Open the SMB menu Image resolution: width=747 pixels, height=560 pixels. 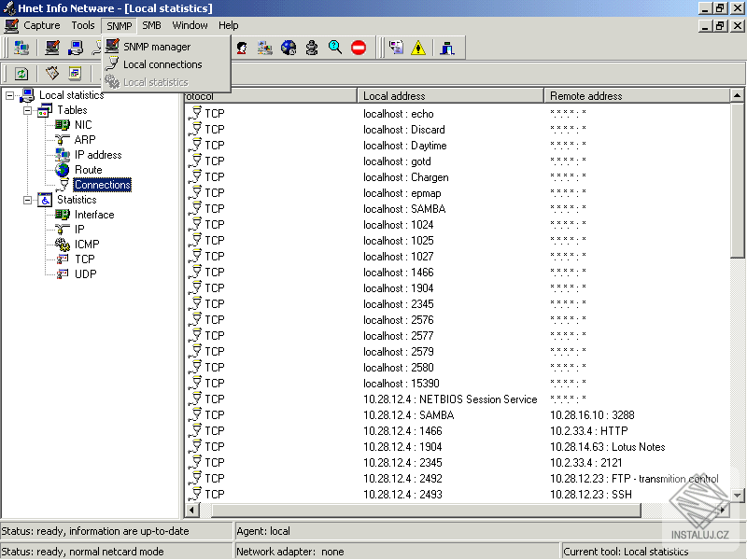click(150, 25)
